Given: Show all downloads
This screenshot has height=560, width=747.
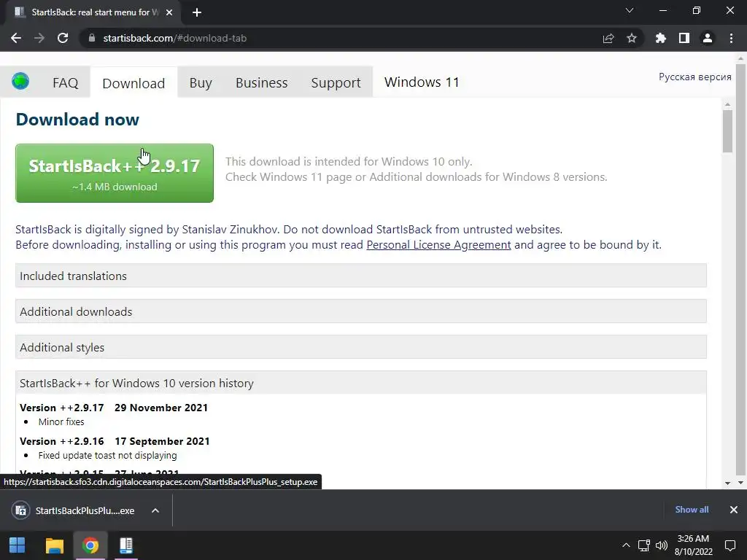Looking at the screenshot, I should (692, 510).
